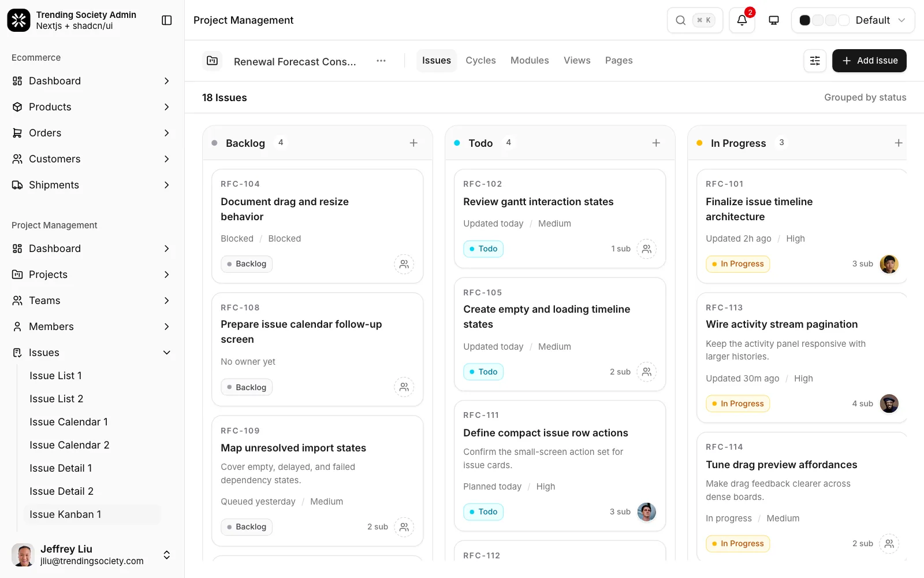Click the project folder icon beside Renewal Forecast
This screenshot has width=924, height=578.
213,61
